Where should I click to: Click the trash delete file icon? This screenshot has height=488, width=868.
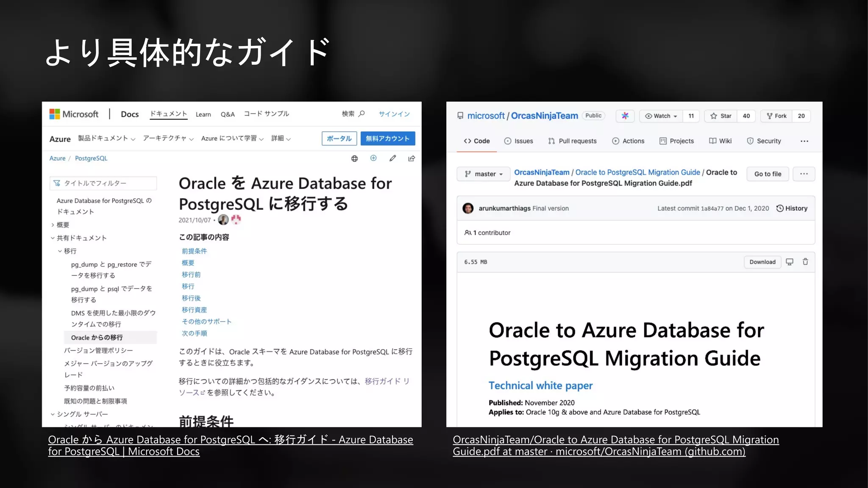click(x=805, y=262)
